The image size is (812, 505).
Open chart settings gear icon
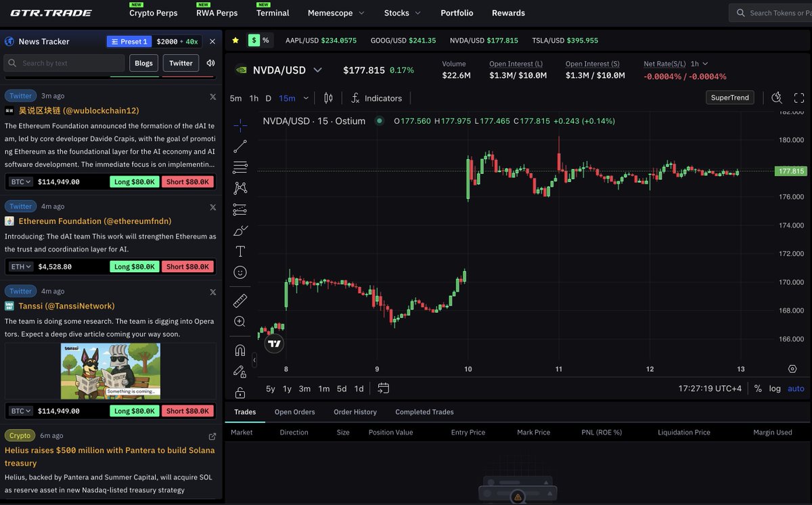pyautogui.click(x=792, y=369)
